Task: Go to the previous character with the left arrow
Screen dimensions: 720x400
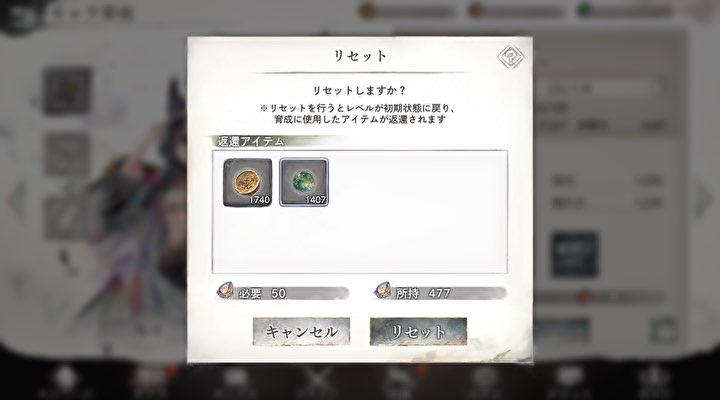Action: pos(17,200)
